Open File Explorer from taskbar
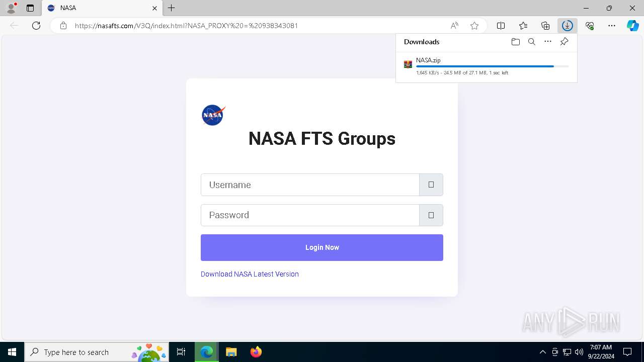This screenshot has width=644, height=362. [231, 352]
